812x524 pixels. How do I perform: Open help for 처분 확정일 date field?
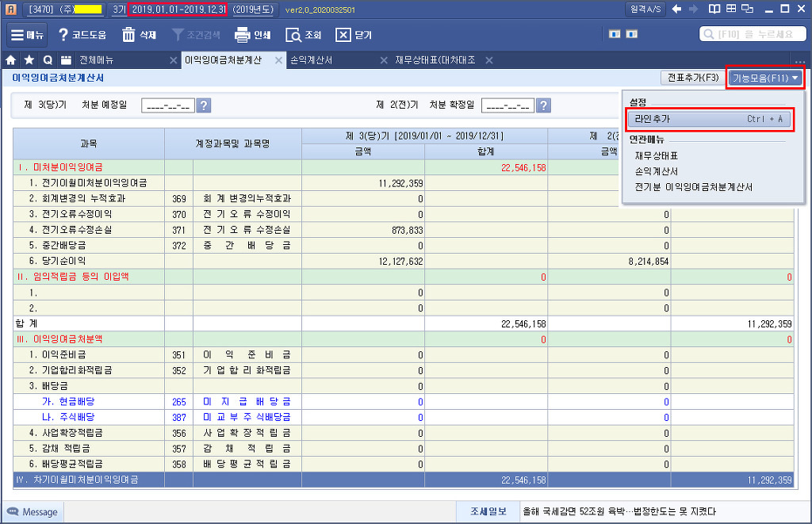point(543,105)
